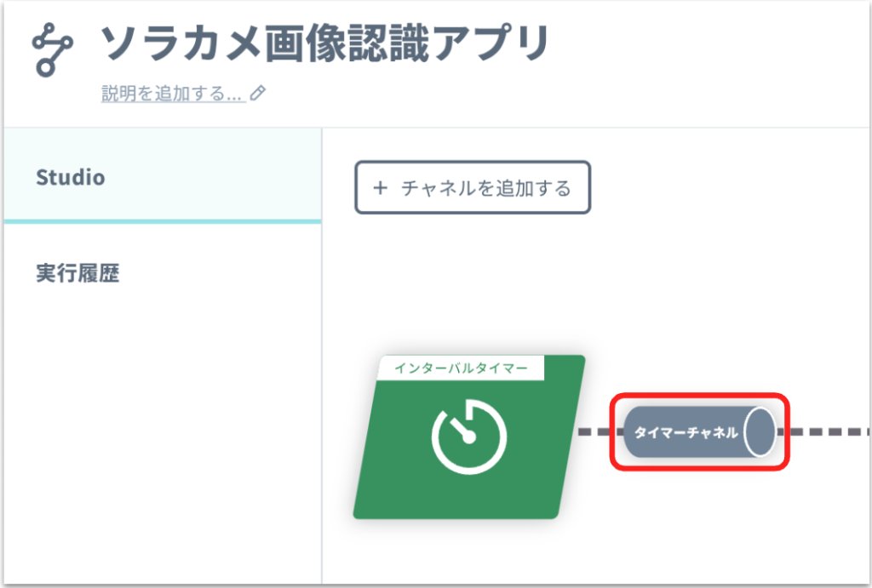Click the pencil edit icon next to description
872x588 pixels.
258,93
